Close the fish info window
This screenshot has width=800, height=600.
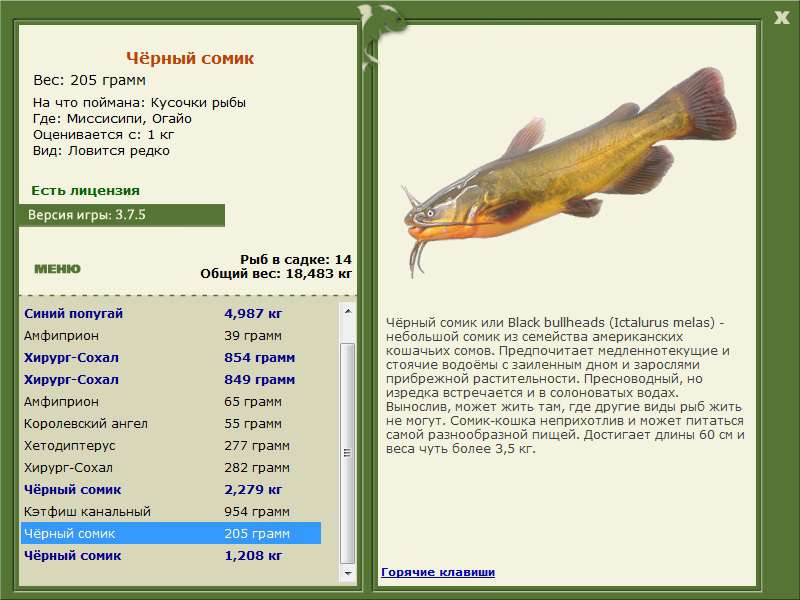781,18
